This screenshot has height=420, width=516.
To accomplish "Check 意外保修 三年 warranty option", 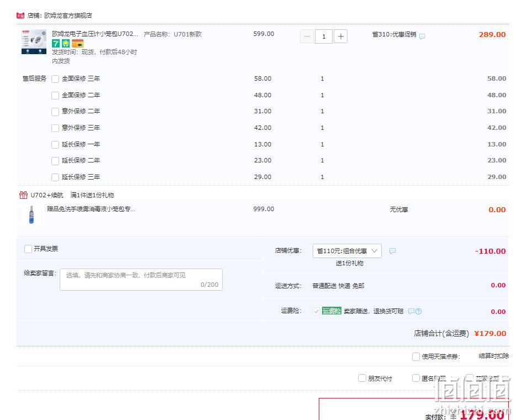I will click(55, 128).
